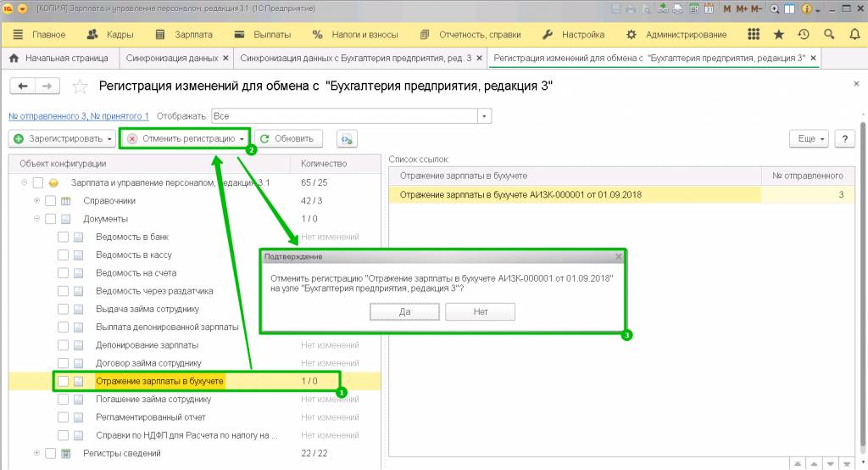Open the № отправленного 3, № принятого 1 link
This screenshot has width=868, height=470.
79,116
